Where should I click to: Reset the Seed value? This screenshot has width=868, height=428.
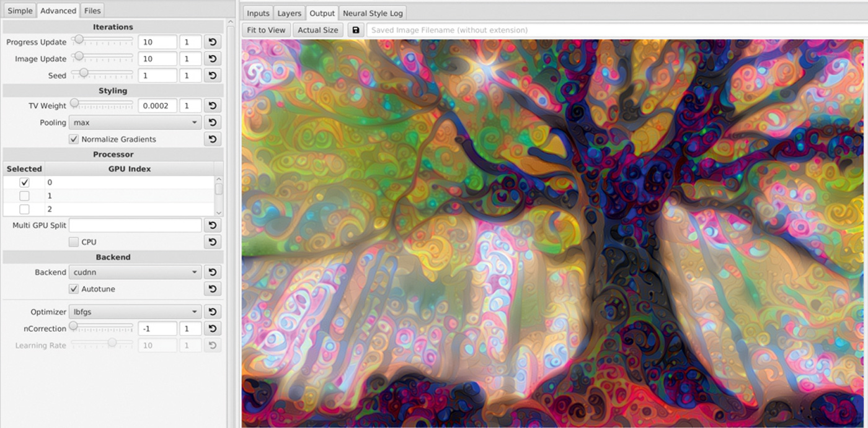point(212,76)
